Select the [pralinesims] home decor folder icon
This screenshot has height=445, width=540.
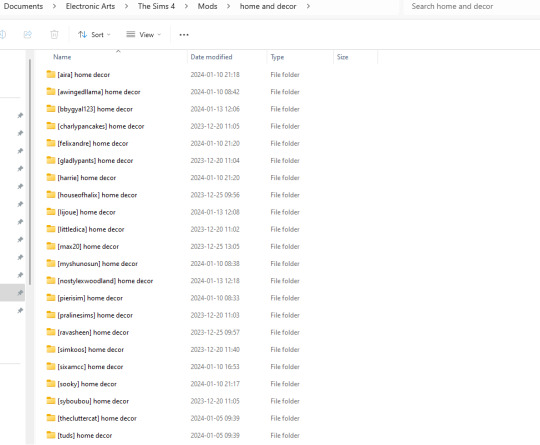pos(51,315)
